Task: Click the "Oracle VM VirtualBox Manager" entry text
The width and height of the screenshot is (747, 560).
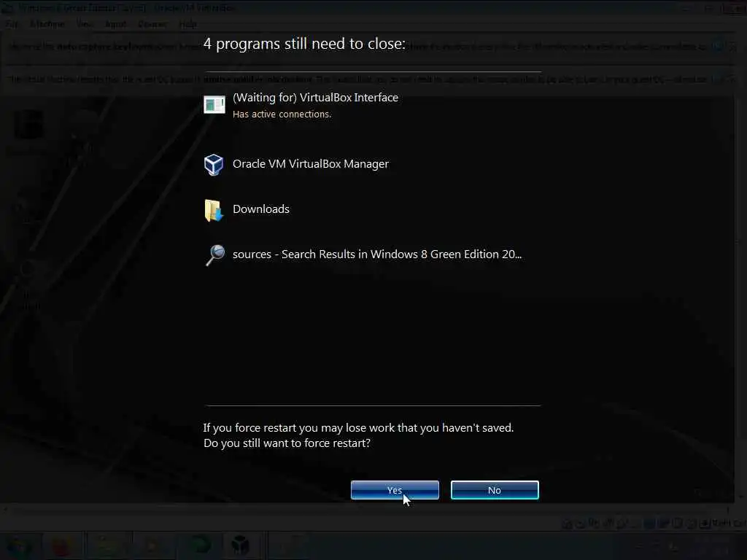Action: [311, 164]
